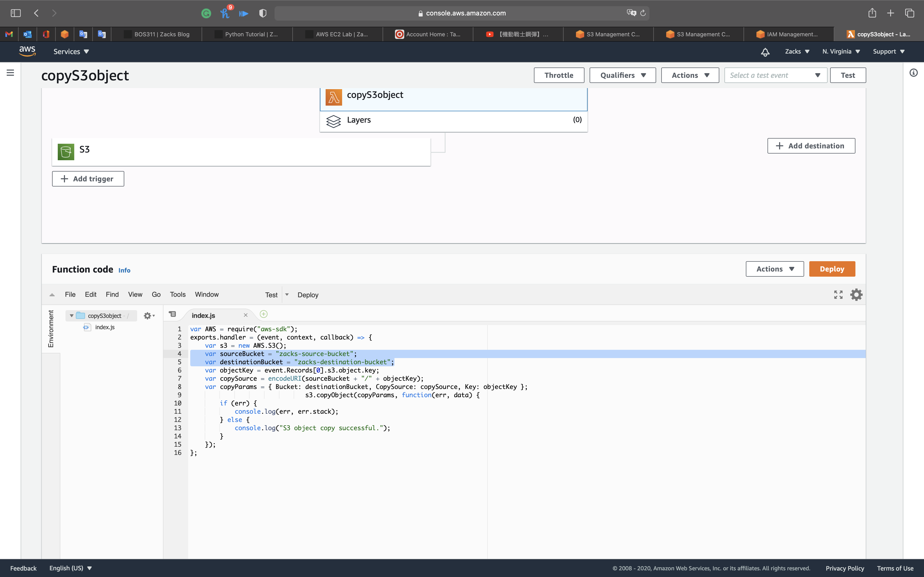Image resolution: width=924 pixels, height=577 pixels.
Task: Open the Select a test event dropdown
Action: [x=775, y=75]
